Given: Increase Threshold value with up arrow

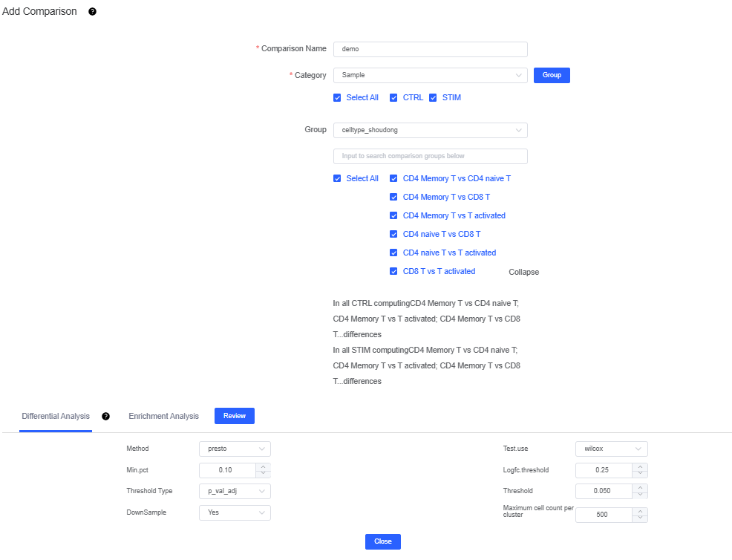Looking at the screenshot, I should point(640,487).
